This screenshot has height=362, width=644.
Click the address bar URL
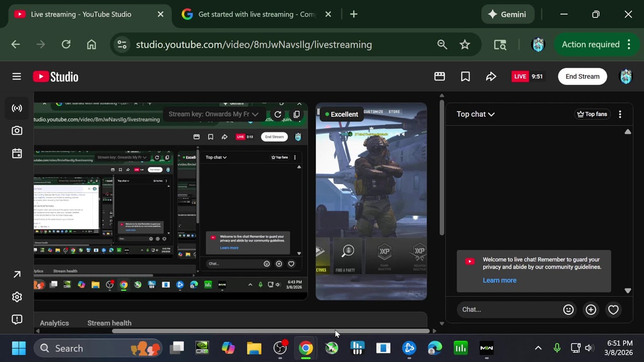tap(254, 45)
